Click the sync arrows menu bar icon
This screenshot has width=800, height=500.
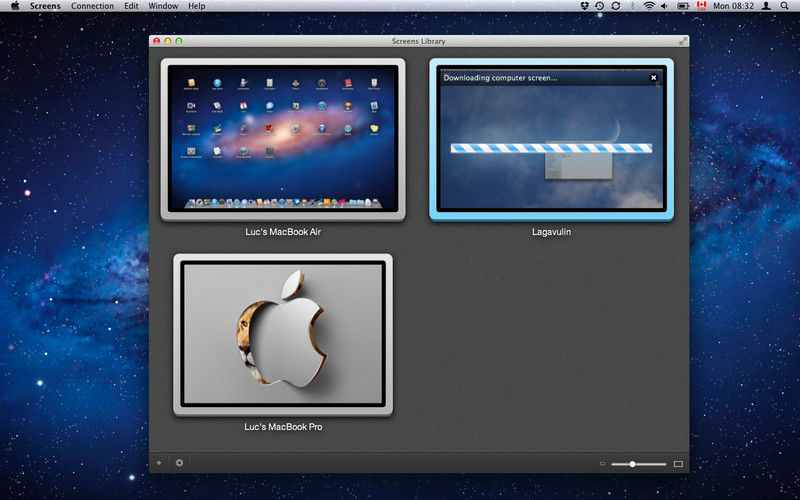click(x=616, y=6)
